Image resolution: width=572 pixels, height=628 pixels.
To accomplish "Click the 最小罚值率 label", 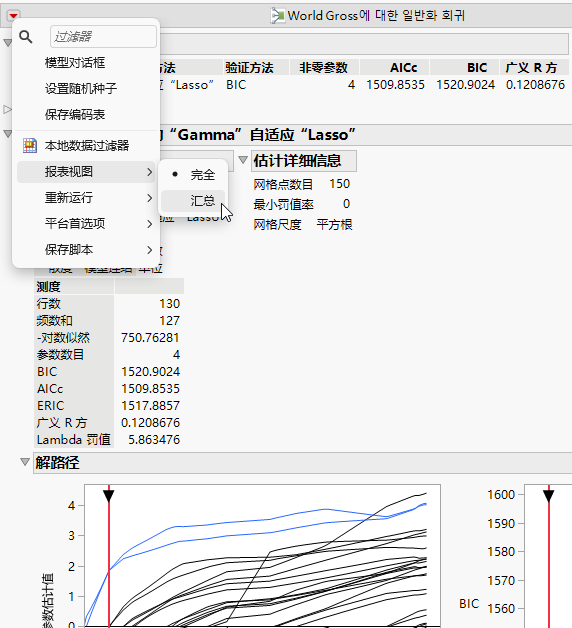I will tap(283, 204).
